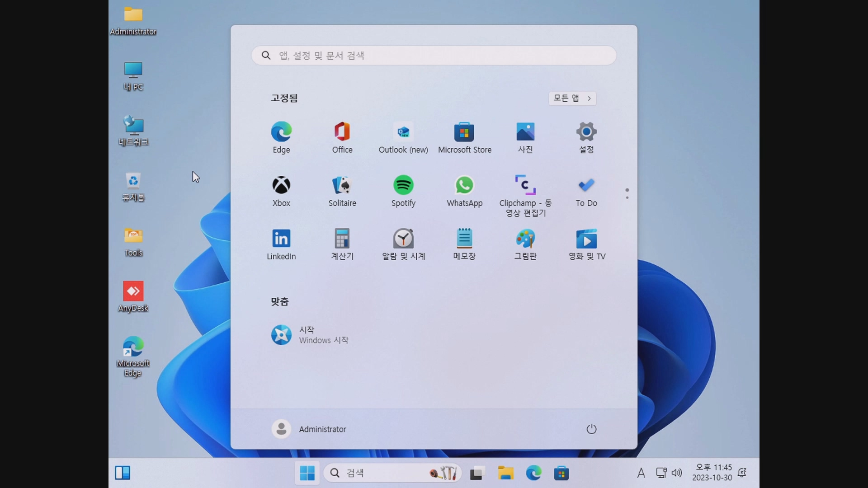Open Administrator user account menu
This screenshot has height=488, width=868.
pos(309,429)
